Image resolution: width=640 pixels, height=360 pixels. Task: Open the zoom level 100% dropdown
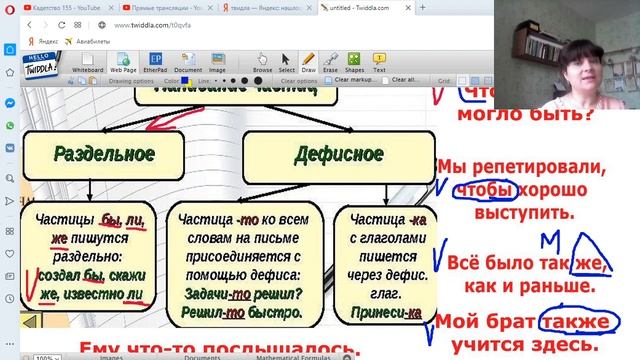coord(47,357)
